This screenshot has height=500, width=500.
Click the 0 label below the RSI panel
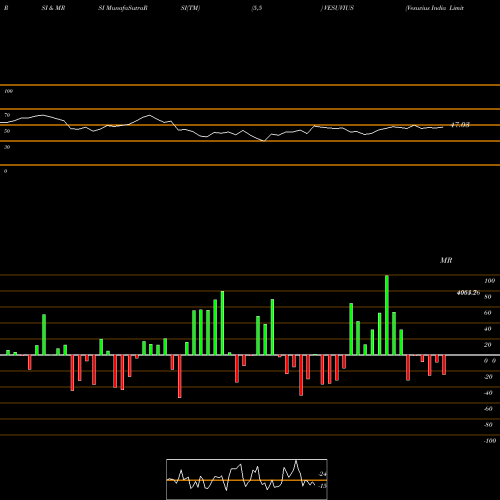5,171
